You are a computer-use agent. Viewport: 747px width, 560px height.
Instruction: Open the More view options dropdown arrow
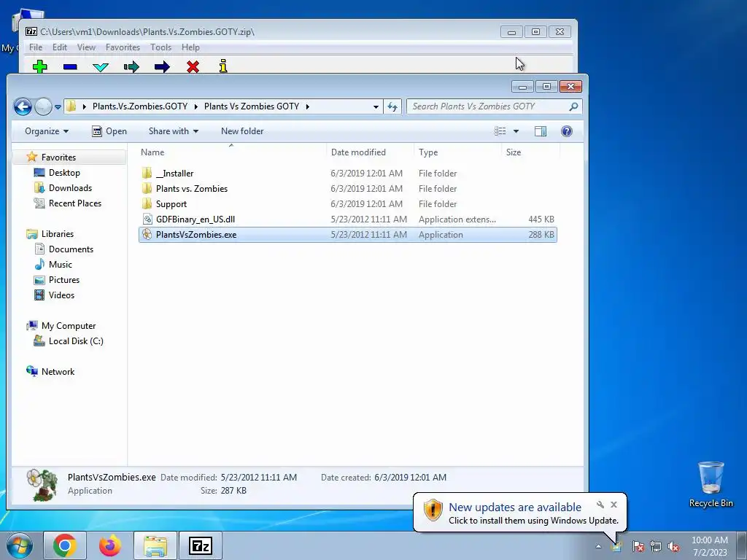point(516,131)
